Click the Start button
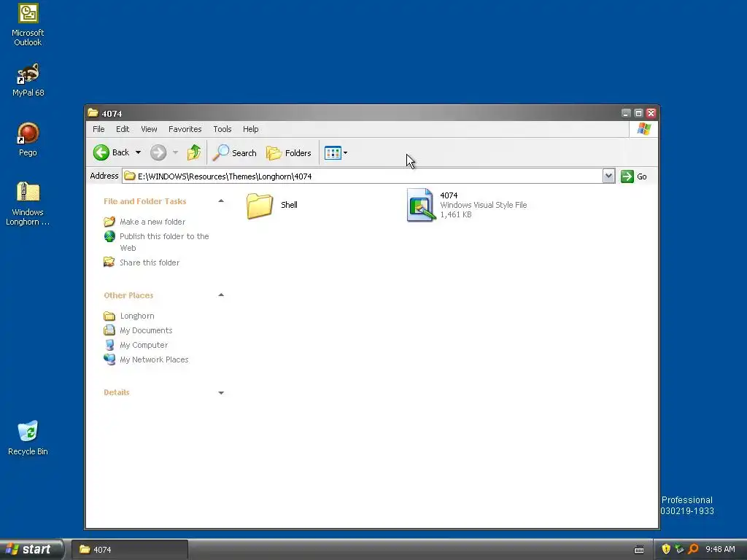The width and height of the screenshot is (747, 560). point(31,549)
